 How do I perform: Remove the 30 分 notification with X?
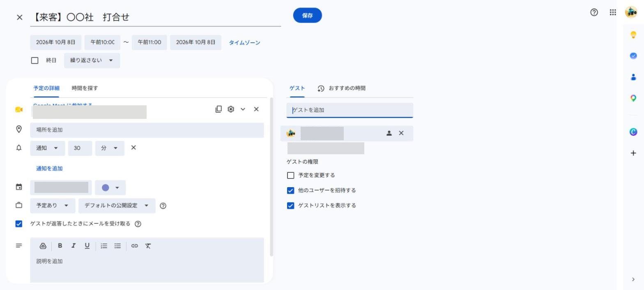coord(133,148)
